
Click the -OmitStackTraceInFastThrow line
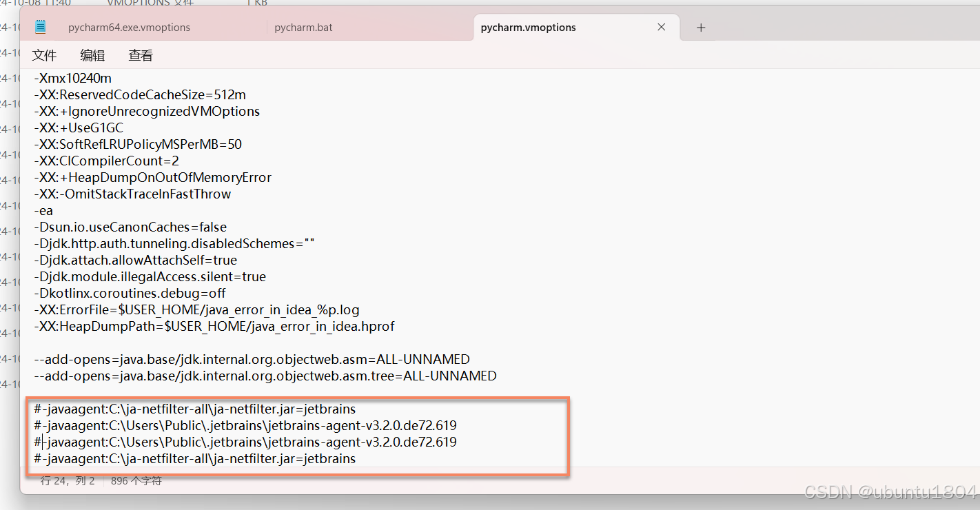[x=132, y=194]
